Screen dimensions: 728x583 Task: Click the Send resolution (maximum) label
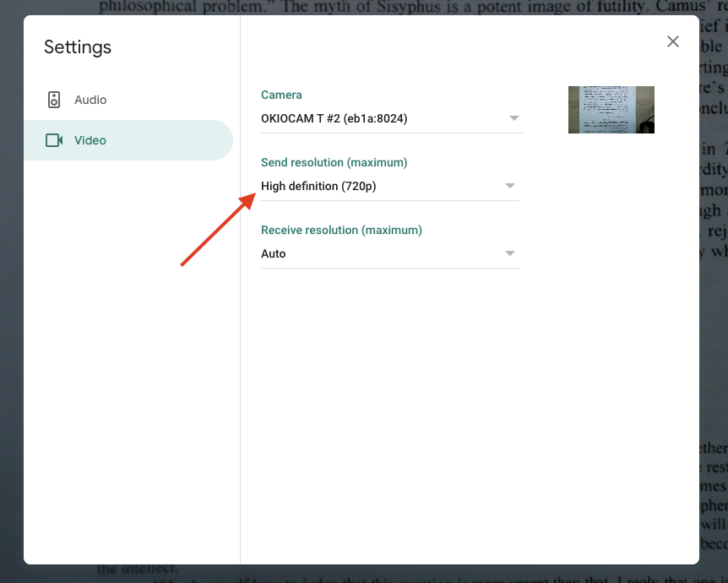coord(334,162)
